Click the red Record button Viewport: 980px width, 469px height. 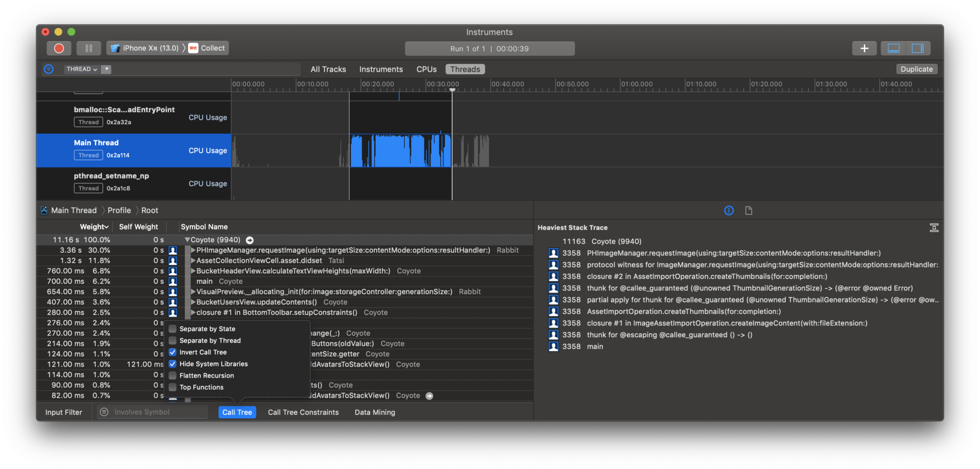(x=59, y=48)
